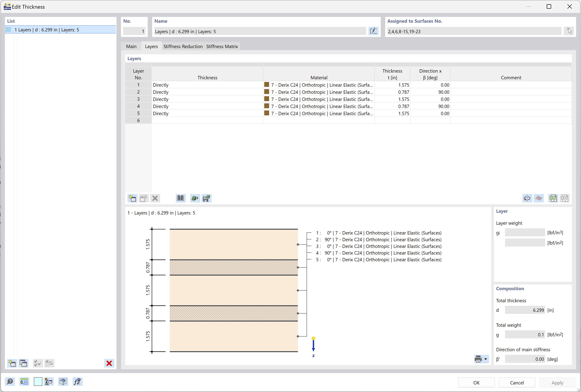Click the duplicate layer icon
581x392 pixels.
pyautogui.click(x=143, y=198)
